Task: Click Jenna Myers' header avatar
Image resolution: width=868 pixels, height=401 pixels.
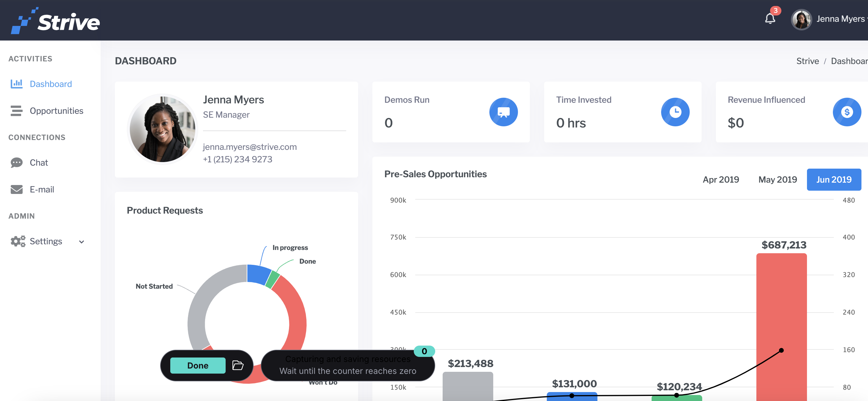Action: [801, 20]
